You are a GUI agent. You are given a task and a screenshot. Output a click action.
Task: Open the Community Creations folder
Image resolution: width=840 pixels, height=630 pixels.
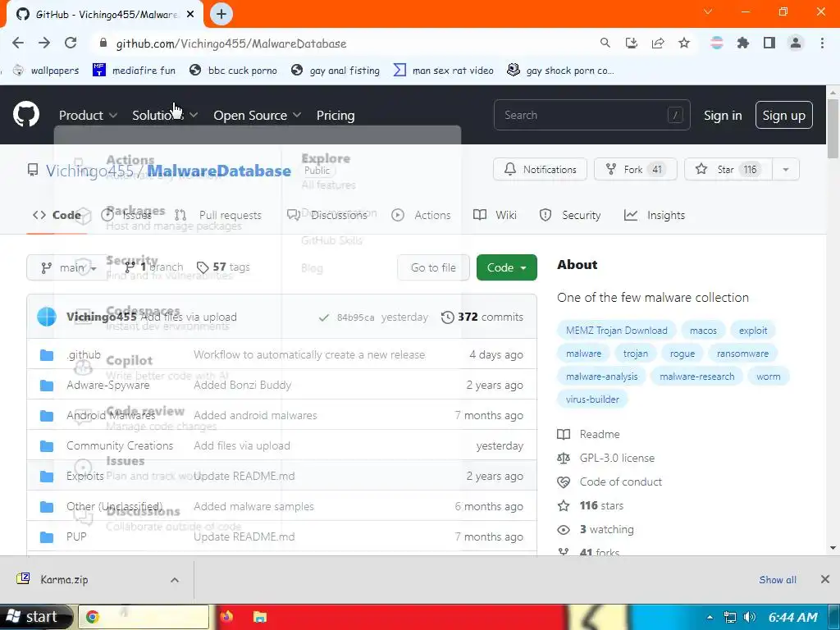pyautogui.click(x=120, y=445)
